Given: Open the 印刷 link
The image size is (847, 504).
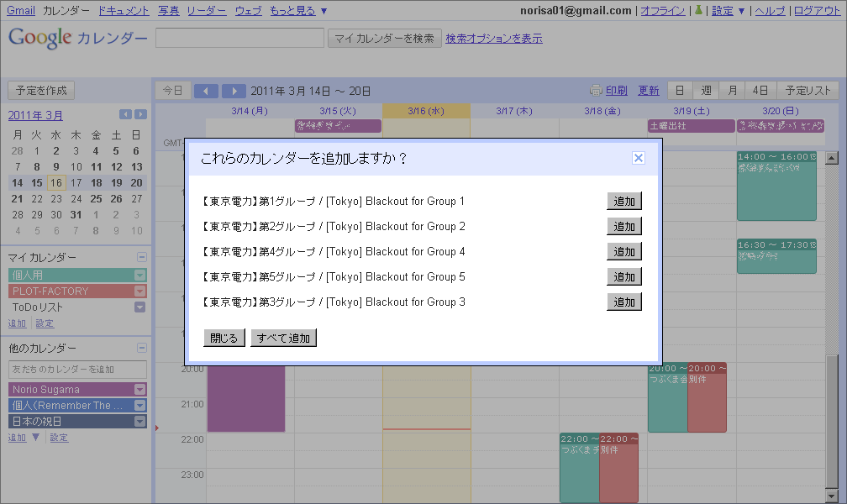Looking at the screenshot, I should pyautogui.click(x=617, y=90).
